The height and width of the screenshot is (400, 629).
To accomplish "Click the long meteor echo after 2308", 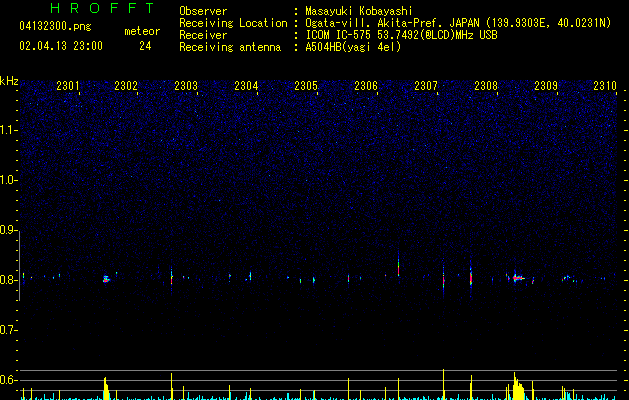I will point(519,278).
